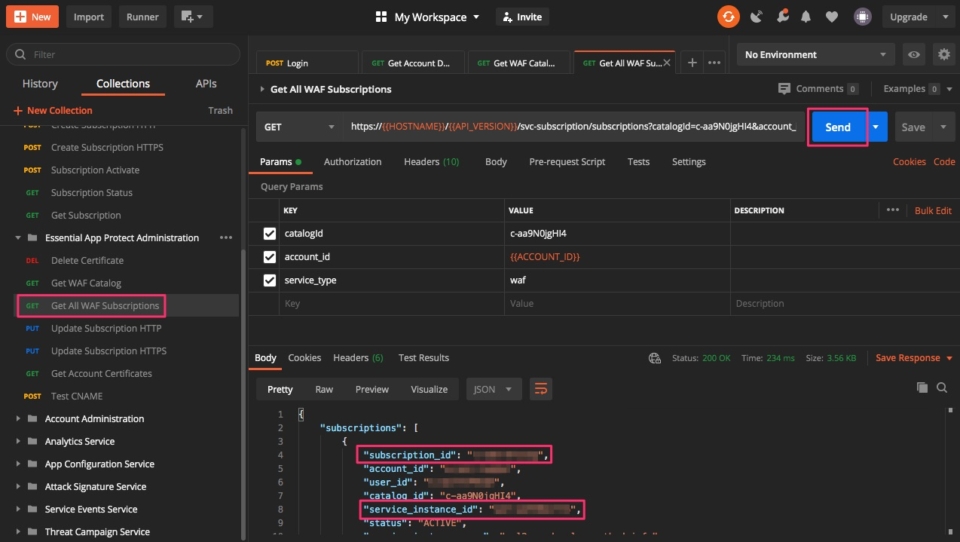
Task: Search within the response body
Action: tap(942, 387)
